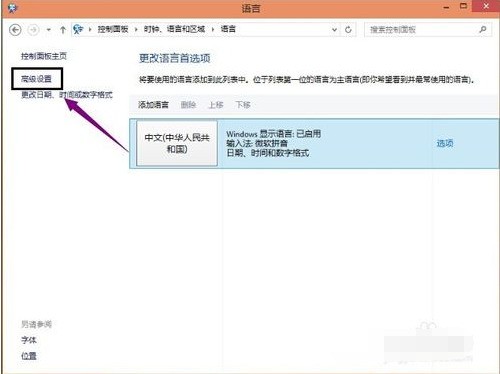Click the search magnifier icon
This screenshot has width=500, height=374.
[483, 30]
